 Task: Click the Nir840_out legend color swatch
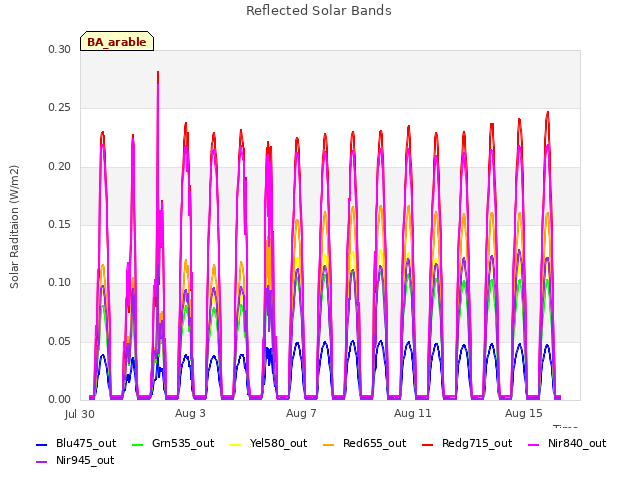(x=534, y=444)
